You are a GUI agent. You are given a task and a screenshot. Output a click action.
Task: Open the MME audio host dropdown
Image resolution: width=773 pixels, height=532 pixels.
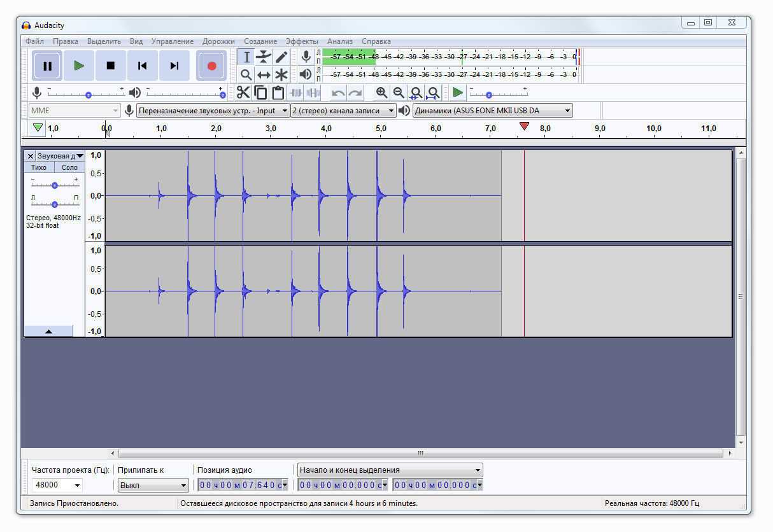pyautogui.click(x=74, y=111)
